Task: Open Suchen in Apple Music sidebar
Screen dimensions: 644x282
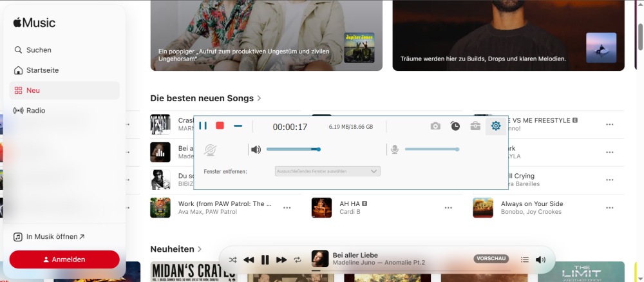Action: point(64,50)
